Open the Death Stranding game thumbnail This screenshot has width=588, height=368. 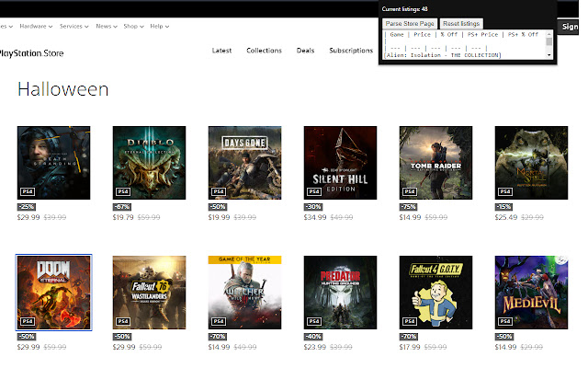(54, 162)
